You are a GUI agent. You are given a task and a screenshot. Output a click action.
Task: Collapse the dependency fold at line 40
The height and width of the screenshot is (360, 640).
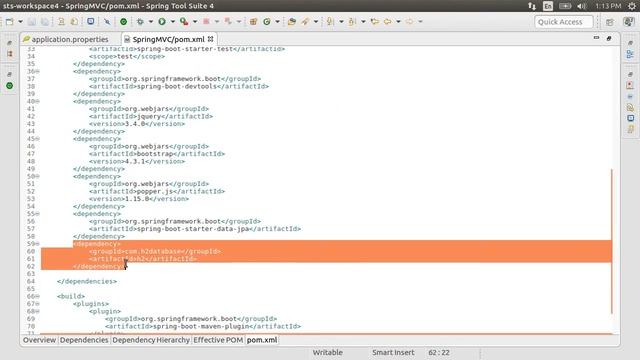click(x=38, y=101)
